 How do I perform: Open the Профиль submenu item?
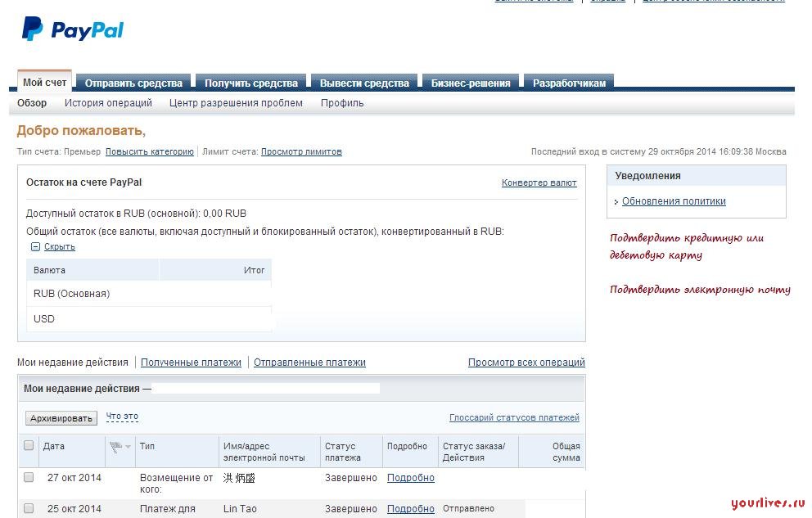tap(342, 103)
